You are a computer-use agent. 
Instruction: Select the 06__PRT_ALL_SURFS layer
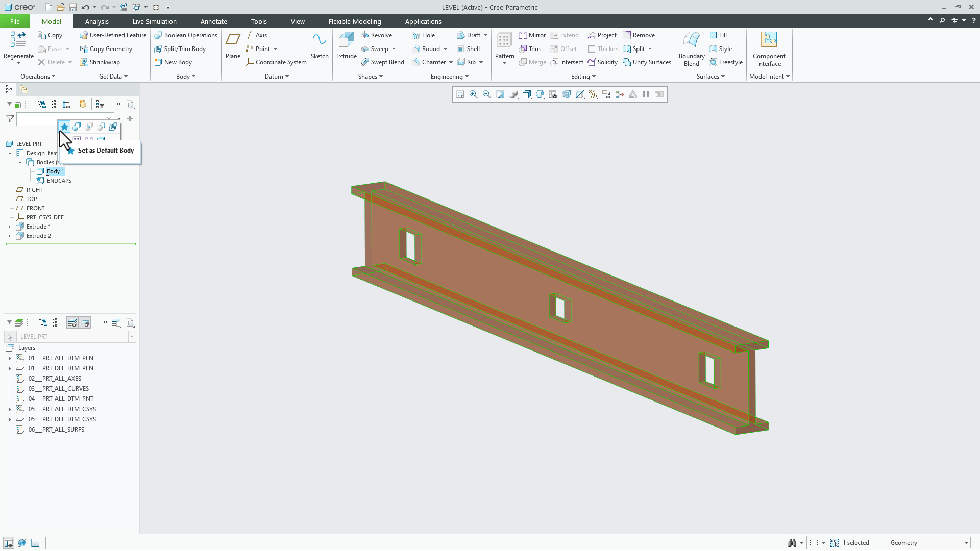pos(56,430)
